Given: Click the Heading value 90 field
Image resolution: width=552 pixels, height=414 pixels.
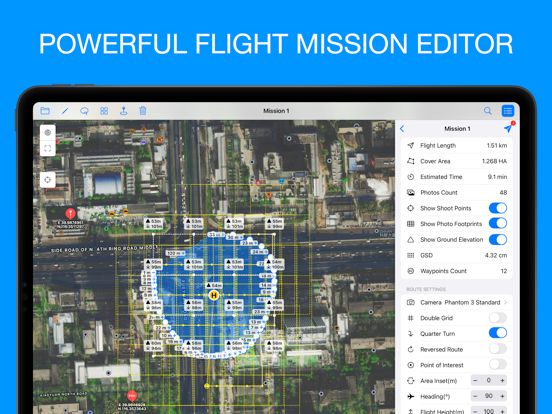Looking at the screenshot, I should point(489,396).
